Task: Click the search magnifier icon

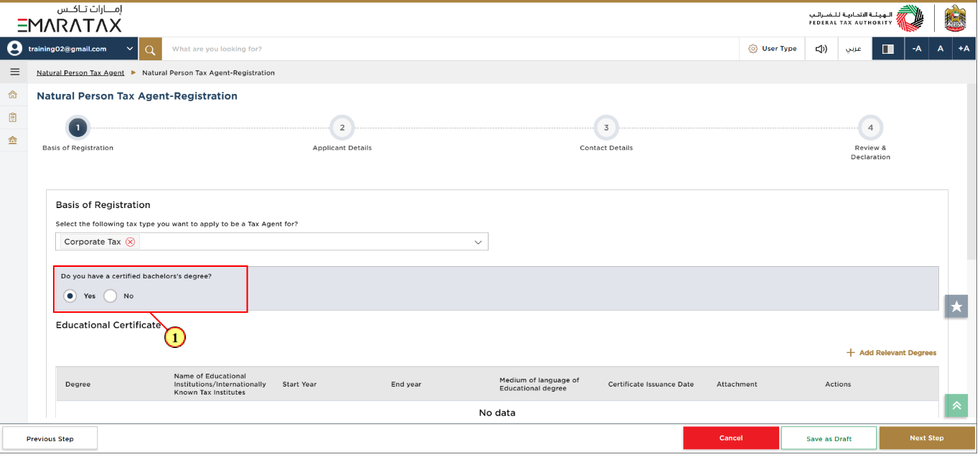Action: 150,49
